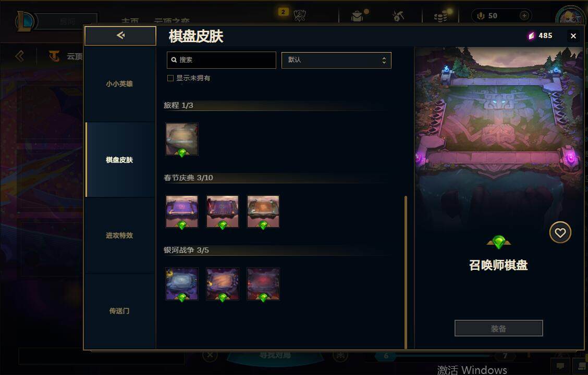The width and height of the screenshot is (588, 375).
Task: Click the purple currency icon near 485
Action: coord(531,35)
